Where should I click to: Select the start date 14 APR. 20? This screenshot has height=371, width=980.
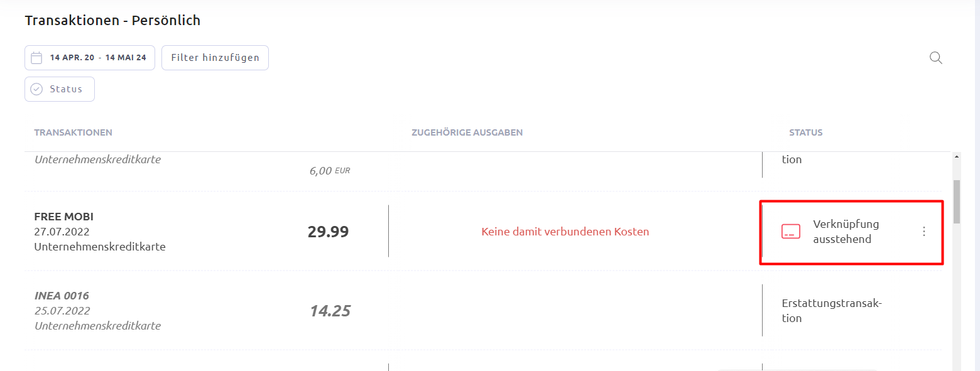72,58
